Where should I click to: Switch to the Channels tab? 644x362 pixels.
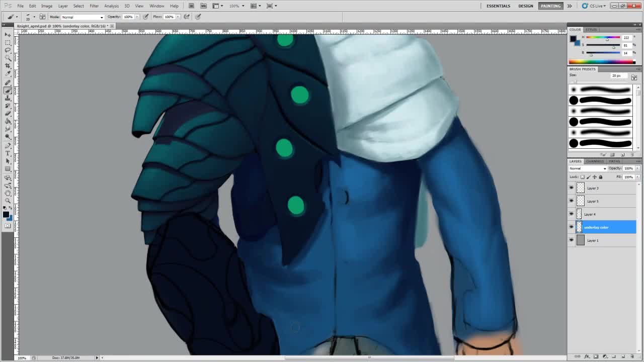594,161
